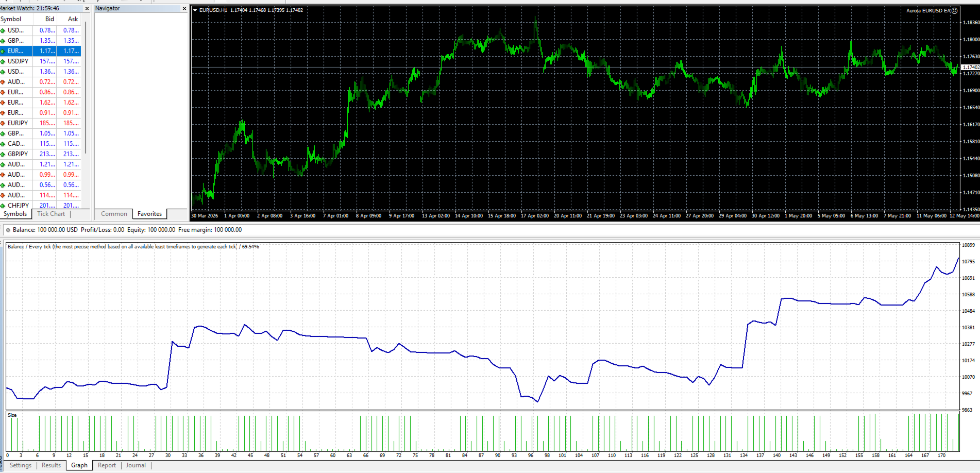Click the Market Watch vertical scrollbar
This screenshot has width=980, height=473.
[86, 88]
